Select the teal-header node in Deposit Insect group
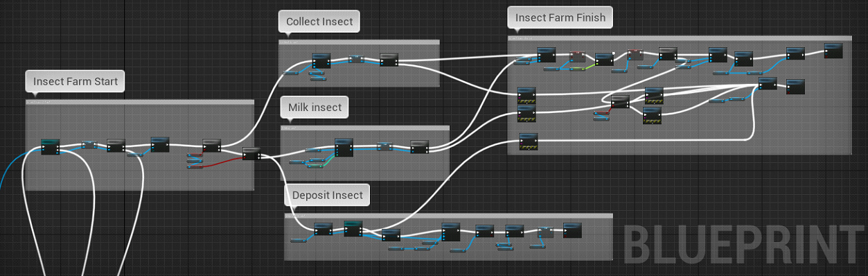868x276 pixels. [x=353, y=228]
